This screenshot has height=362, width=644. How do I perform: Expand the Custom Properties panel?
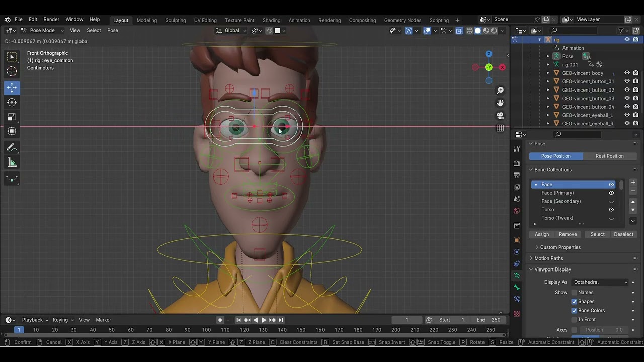point(560,247)
